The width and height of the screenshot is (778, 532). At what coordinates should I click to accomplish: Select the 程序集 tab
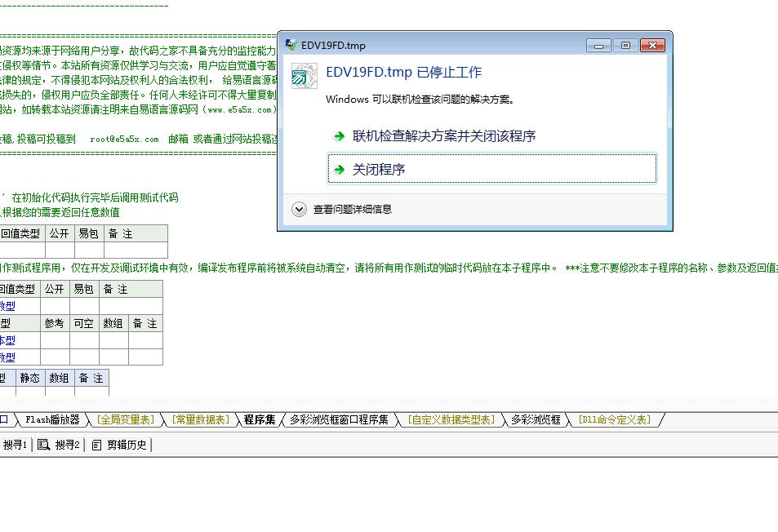260,420
